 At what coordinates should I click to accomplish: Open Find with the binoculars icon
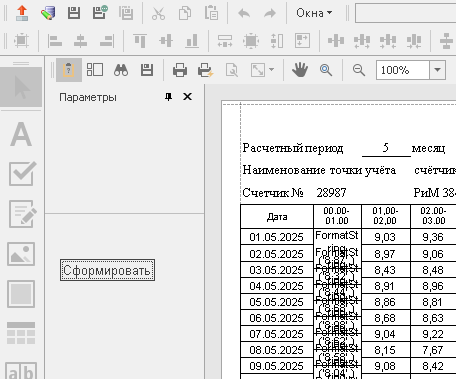click(121, 70)
